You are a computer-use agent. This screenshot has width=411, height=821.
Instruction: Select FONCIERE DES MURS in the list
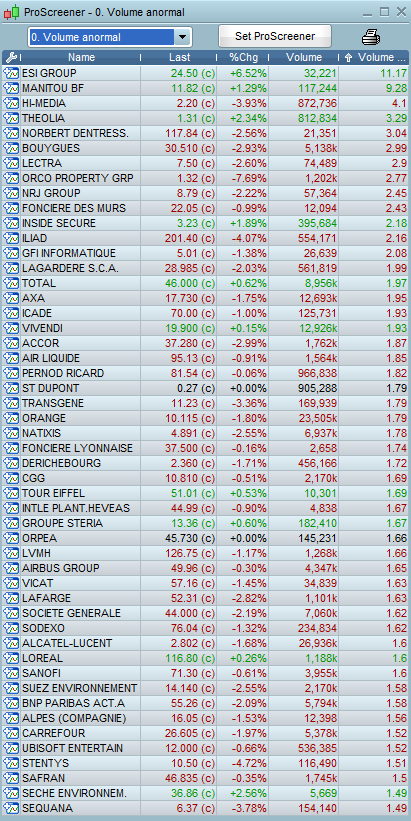pyautogui.click(x=74, y=208)
